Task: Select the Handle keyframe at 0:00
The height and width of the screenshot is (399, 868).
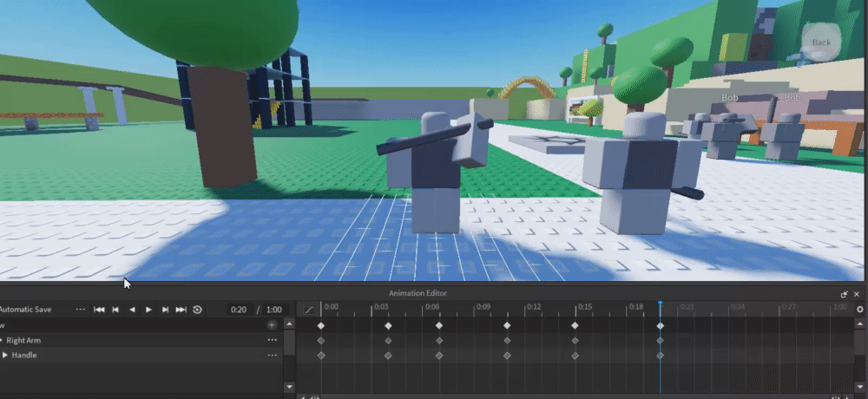Action: click(321, 356)
